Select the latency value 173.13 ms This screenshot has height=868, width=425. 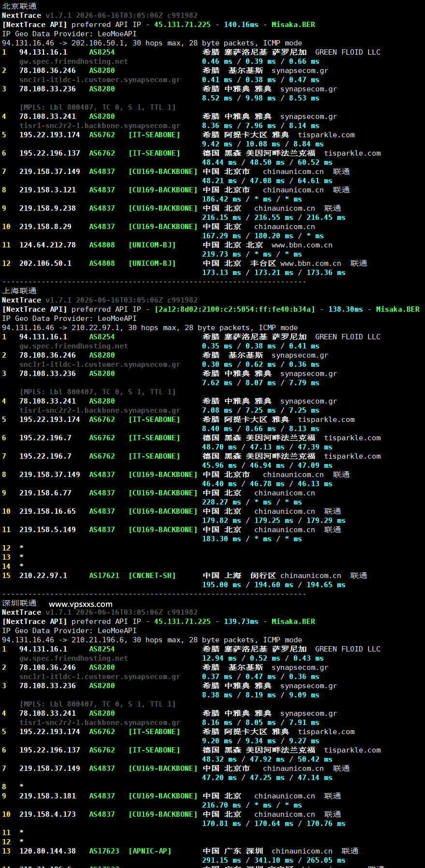pyautogui.click(x=221, y=273)
